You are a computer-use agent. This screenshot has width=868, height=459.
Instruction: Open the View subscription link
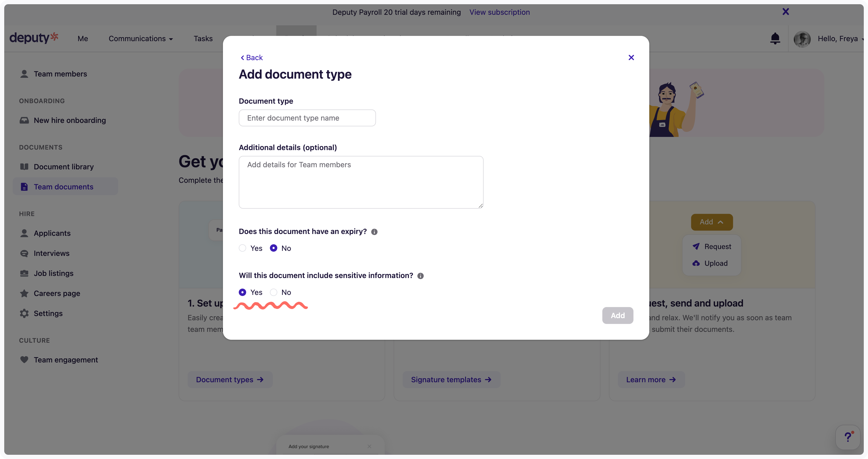pyautogui.click(x=499, y=12)
